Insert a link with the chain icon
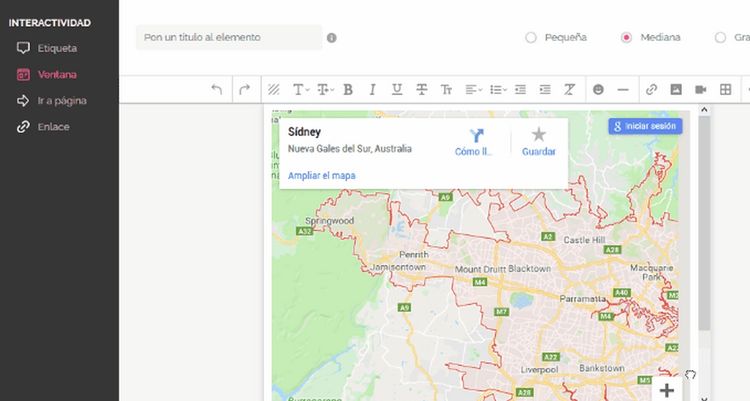Screen dimensions: 750x401 click(651, 90)
